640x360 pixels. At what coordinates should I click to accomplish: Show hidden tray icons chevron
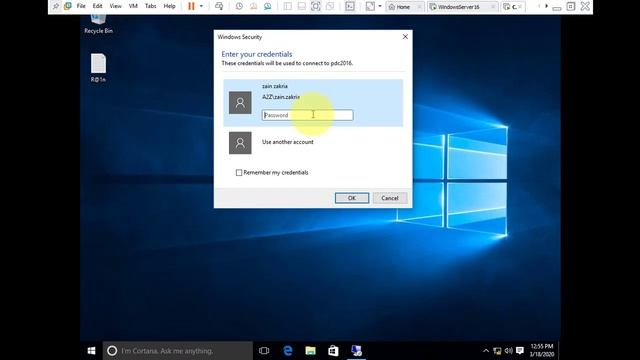coord(486,351)
